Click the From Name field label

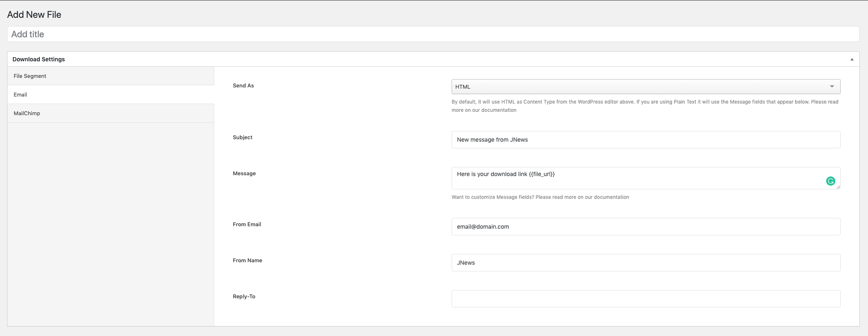pyautogui.click(x=247, y=261)
